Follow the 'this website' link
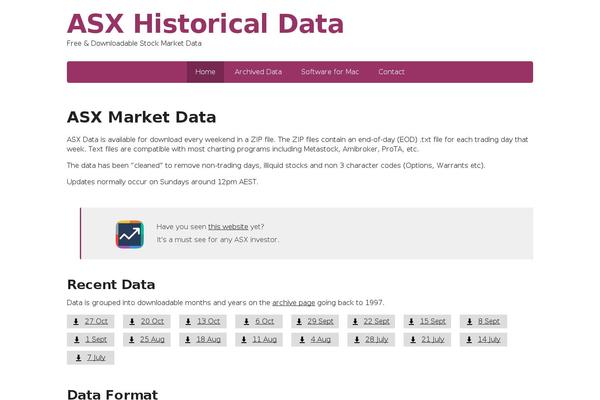 point(228,227)
